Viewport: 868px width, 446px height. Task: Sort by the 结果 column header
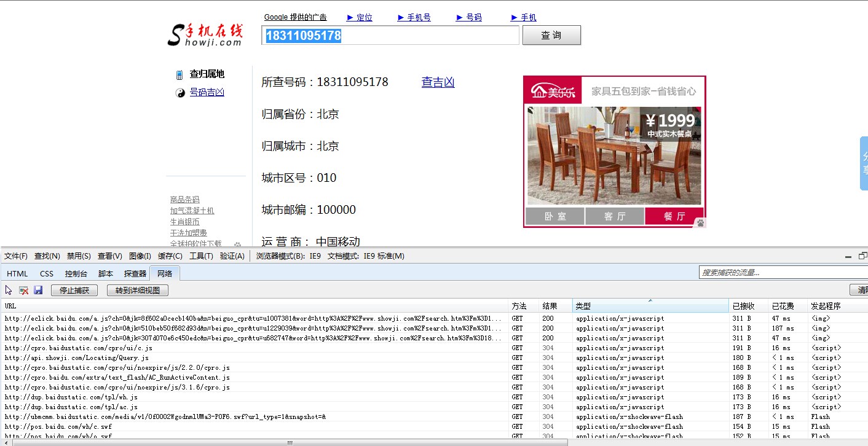[555, 306]
